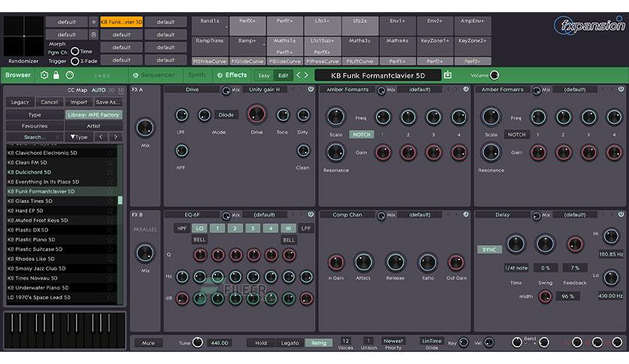Click the Mute button
The height and width of the screenshot is (364, 629).
coord(147,343)
